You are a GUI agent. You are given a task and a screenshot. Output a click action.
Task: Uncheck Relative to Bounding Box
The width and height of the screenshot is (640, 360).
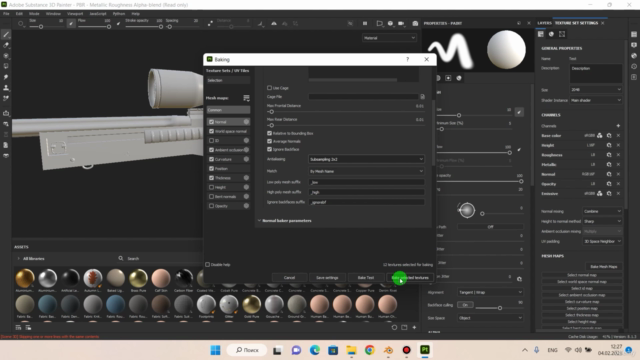coord(269,133)
